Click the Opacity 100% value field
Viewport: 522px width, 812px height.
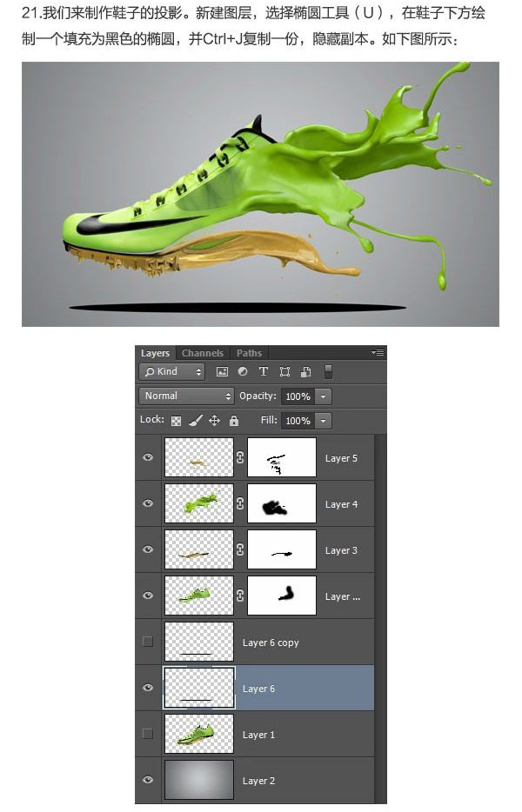click(x=298, y=396)
